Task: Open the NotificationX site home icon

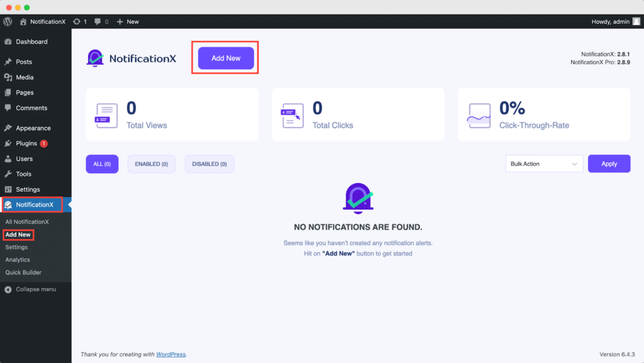Action: point(23,21)
